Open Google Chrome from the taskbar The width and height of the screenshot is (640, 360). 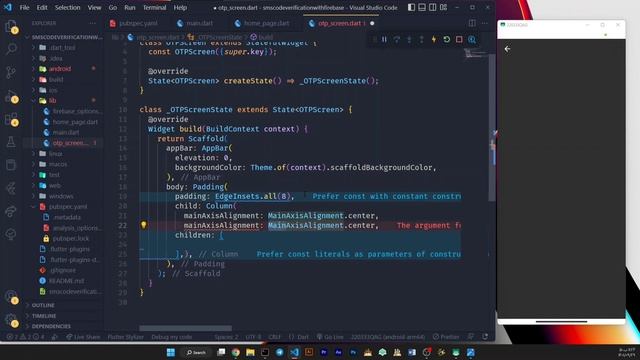coord(236,352)
